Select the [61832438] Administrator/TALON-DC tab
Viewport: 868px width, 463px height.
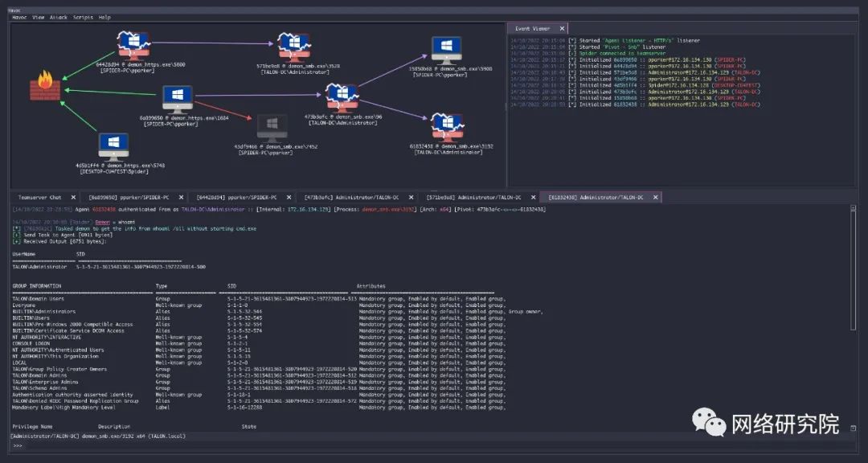[x=596, y=197]
